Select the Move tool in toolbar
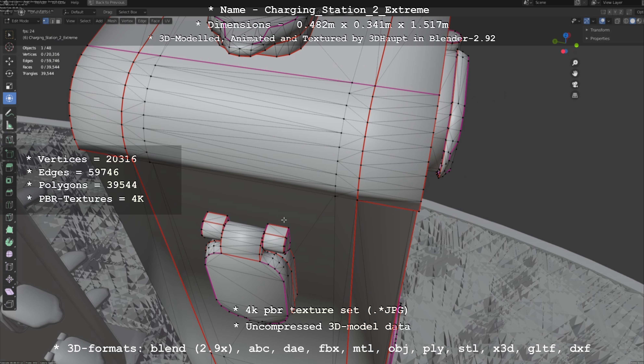 click(9, 61)
